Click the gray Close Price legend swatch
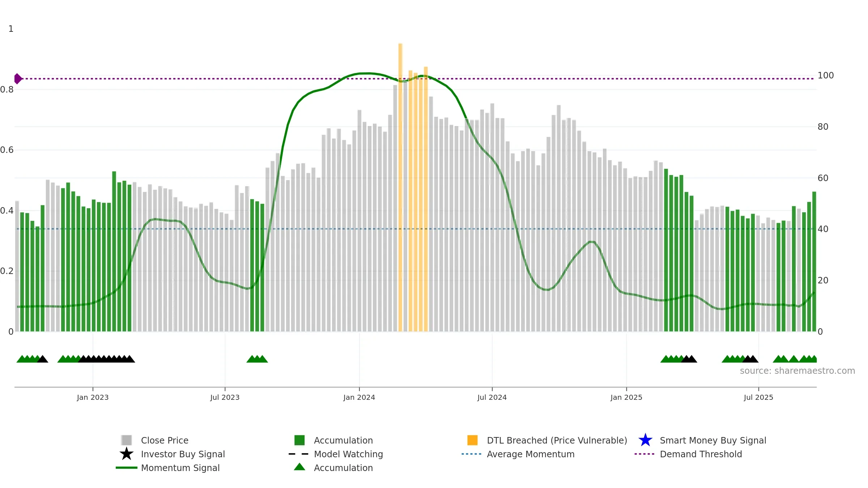The width and height of the screenshot is (868, 488). click(127, 440)
